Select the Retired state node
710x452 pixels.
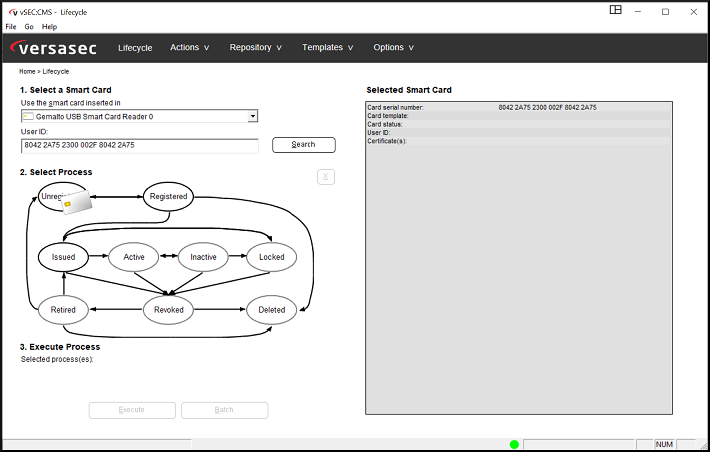pos(63,310)
